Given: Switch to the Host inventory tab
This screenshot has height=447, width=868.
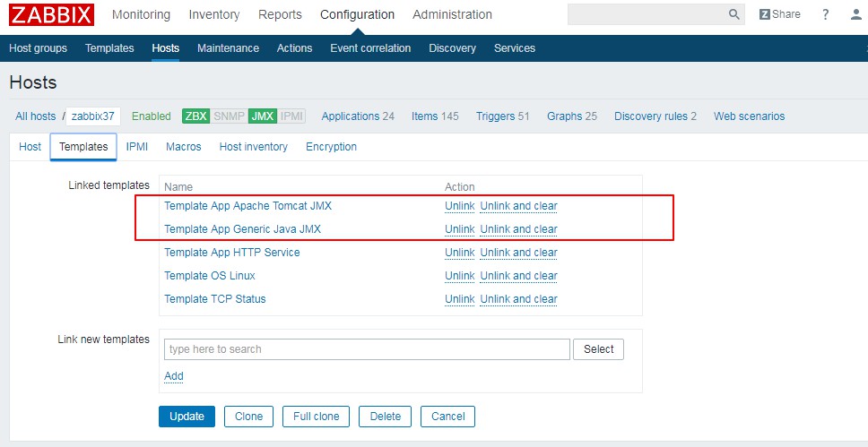Looking at the screenshot, I should [x=253, y=147].
